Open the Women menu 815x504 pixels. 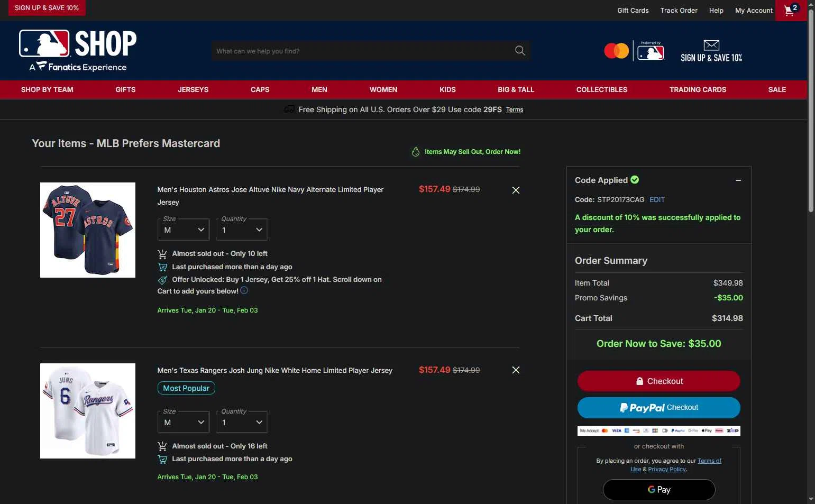click(x=383, y=89)
